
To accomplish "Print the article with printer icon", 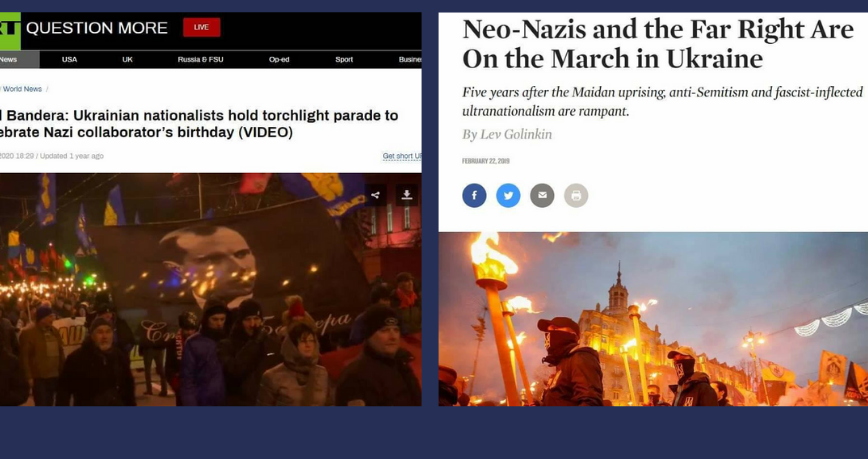I will pyautogui.click(x=576, y=195).
